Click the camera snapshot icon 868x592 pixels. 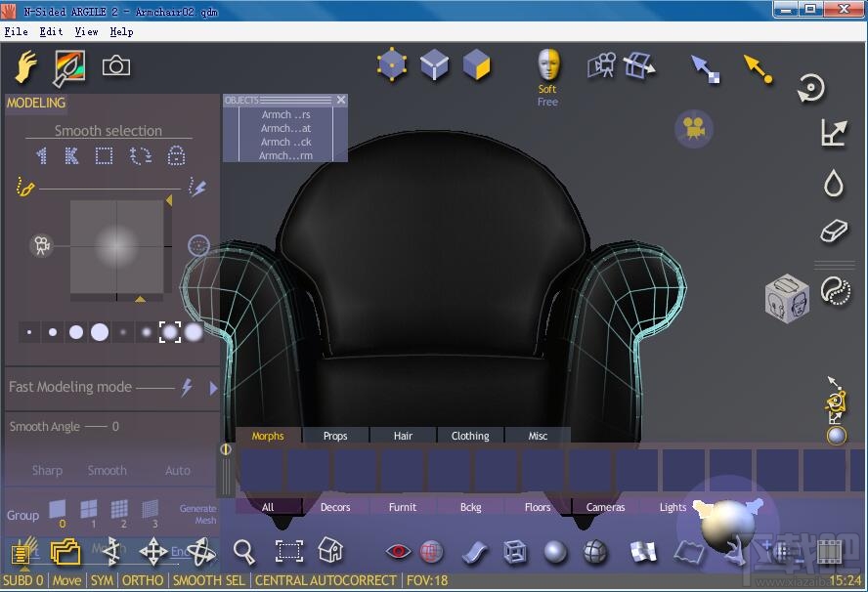tap(116, 66)
